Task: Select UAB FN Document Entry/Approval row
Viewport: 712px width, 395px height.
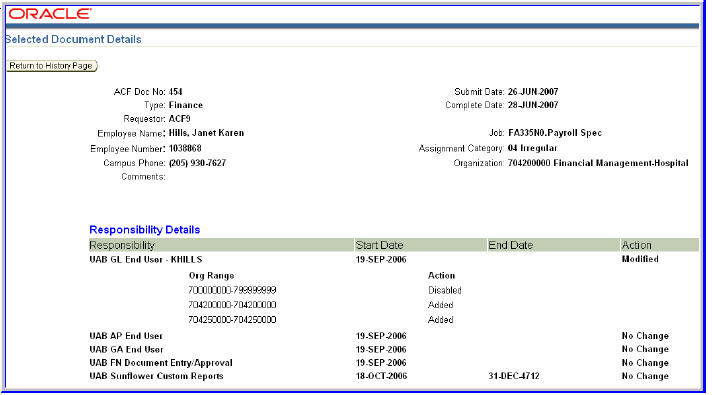Action: [394, 363]
